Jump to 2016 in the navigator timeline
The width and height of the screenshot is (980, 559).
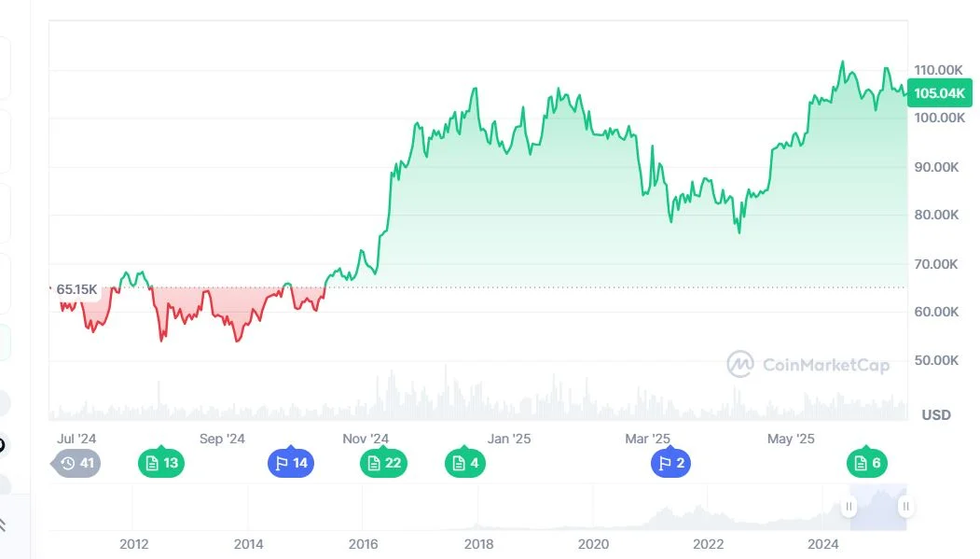[363, 544]
